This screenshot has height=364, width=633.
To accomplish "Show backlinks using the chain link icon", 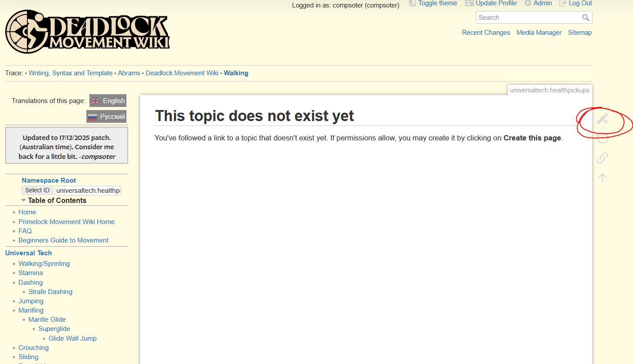I will [x=603, y=158].
